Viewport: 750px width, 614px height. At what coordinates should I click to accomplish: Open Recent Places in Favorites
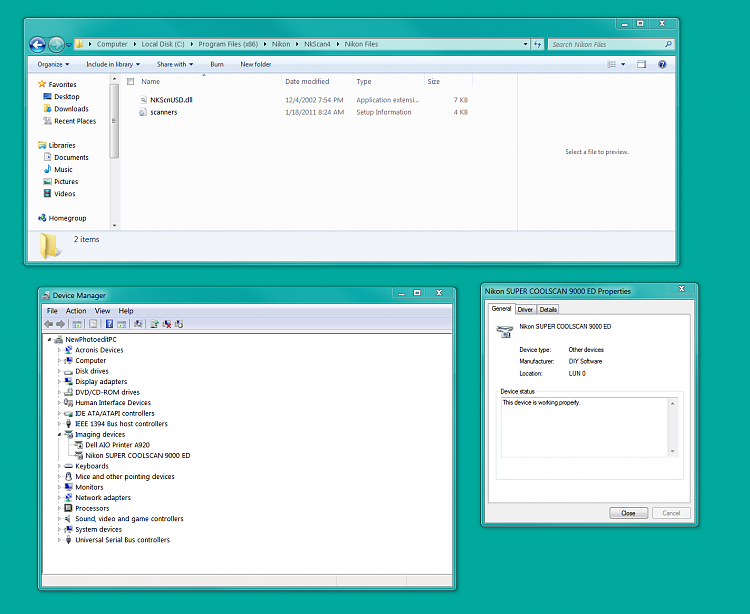coord(75,121)
